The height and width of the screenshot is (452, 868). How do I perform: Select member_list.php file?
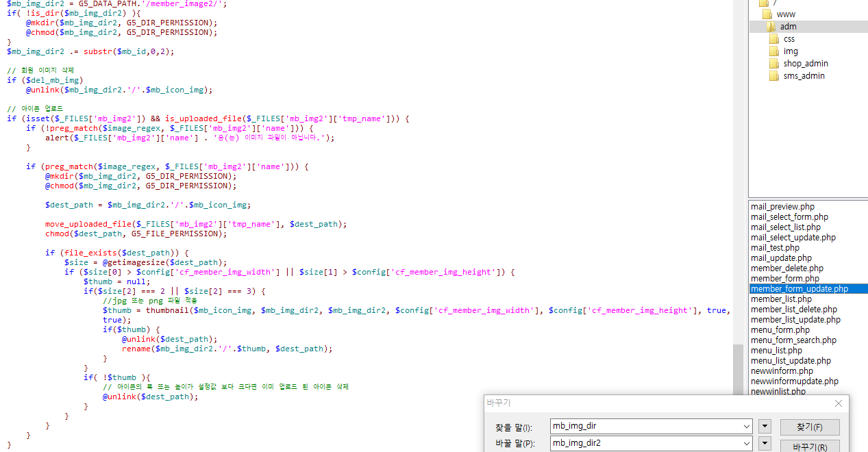(781, 299)
